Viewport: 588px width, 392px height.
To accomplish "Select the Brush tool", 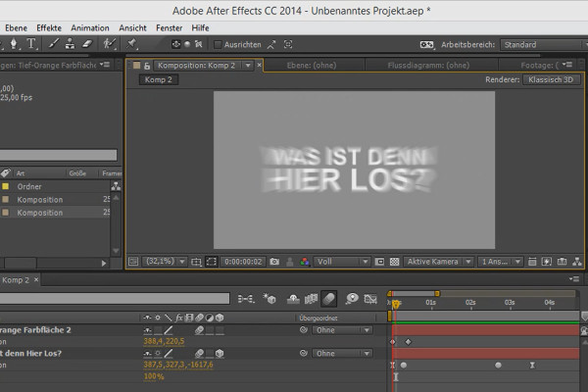I will 53,44.
